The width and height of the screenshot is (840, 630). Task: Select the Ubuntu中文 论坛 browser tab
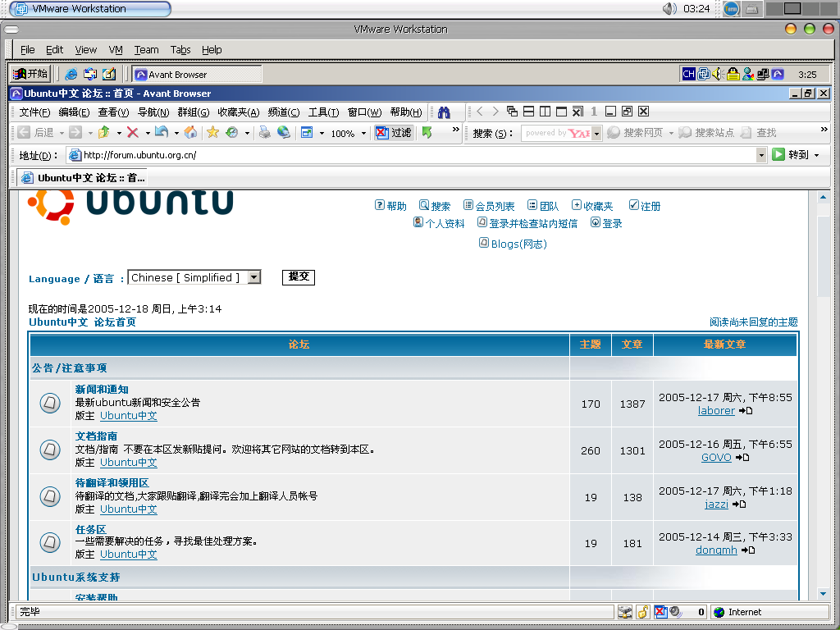coord(83,178)
